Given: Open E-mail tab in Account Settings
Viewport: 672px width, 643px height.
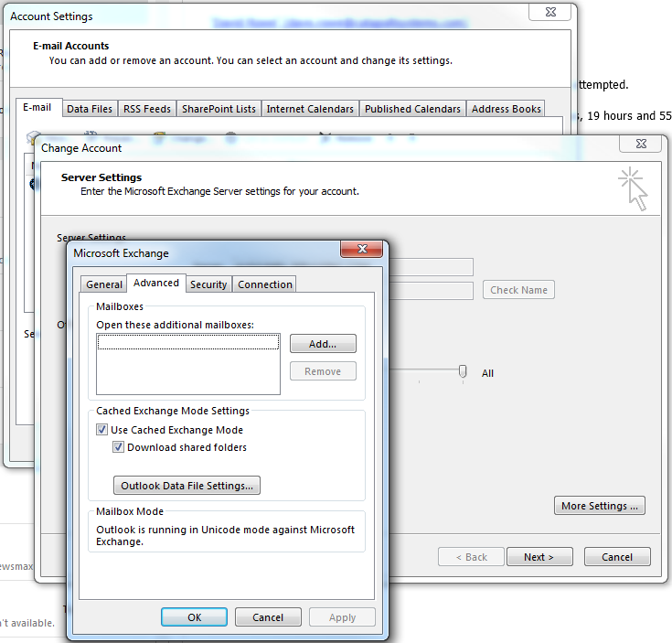Looking at the screenshot, I should (37, 108).
